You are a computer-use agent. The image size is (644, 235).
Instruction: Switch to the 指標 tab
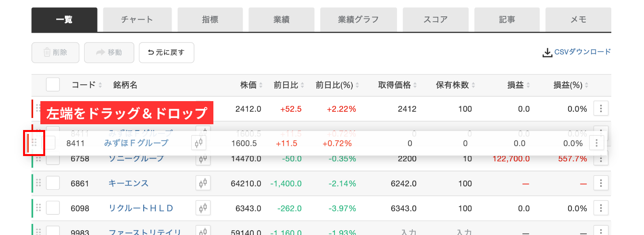(210, 20)
